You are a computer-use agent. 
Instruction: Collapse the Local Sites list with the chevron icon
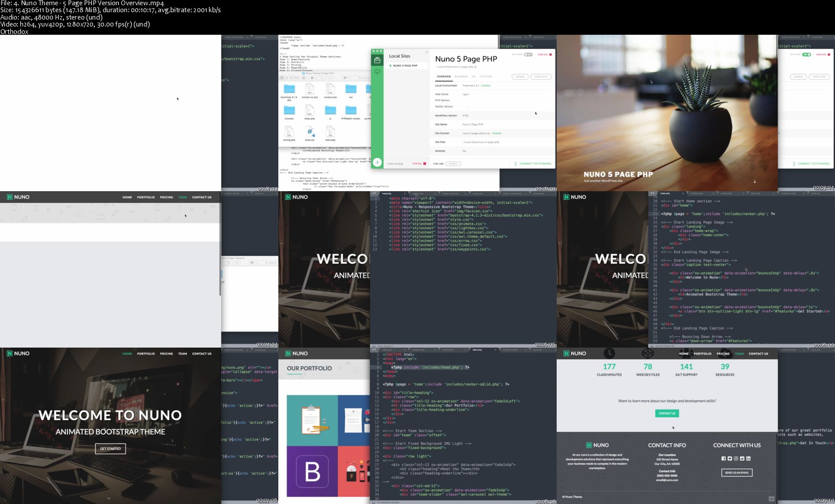(x=426, y=52)
